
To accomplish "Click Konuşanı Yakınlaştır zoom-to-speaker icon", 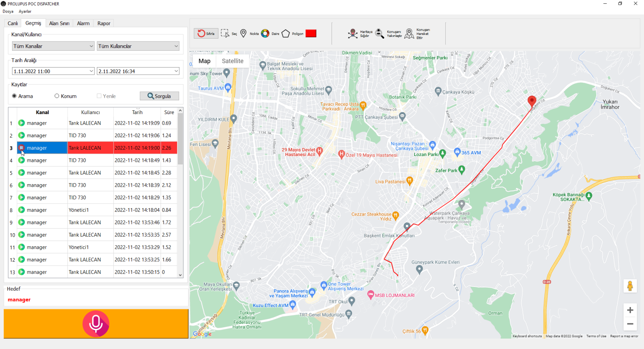I will point(379,34).
